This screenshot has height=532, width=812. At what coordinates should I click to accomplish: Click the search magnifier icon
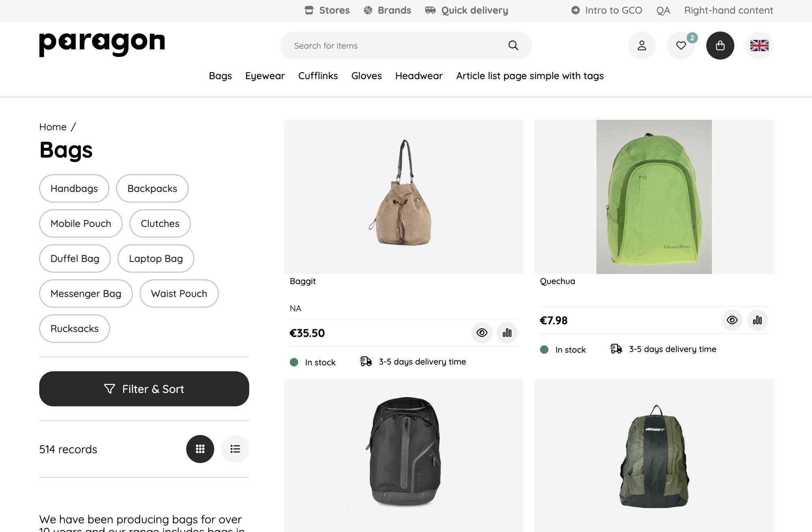tap(513, 45)
